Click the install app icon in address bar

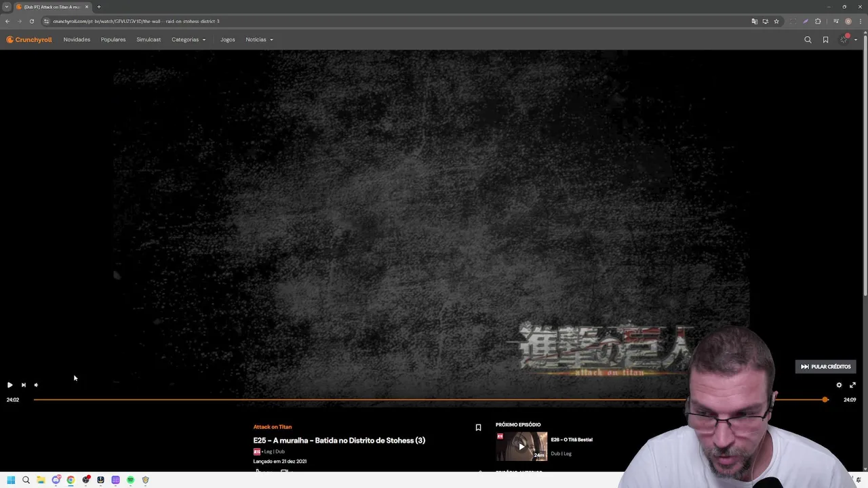[766, 21]
